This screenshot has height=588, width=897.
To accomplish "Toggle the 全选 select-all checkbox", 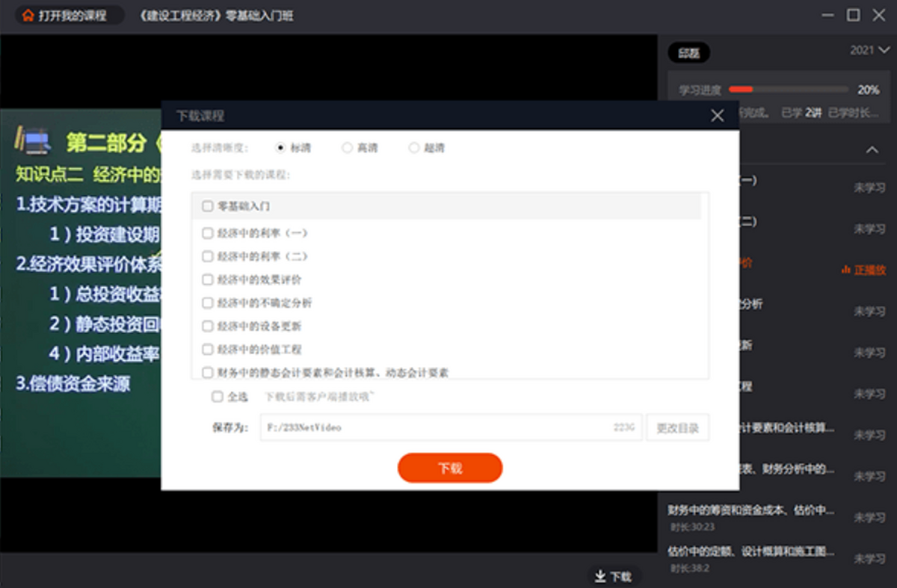I will [x=218, y=397].
